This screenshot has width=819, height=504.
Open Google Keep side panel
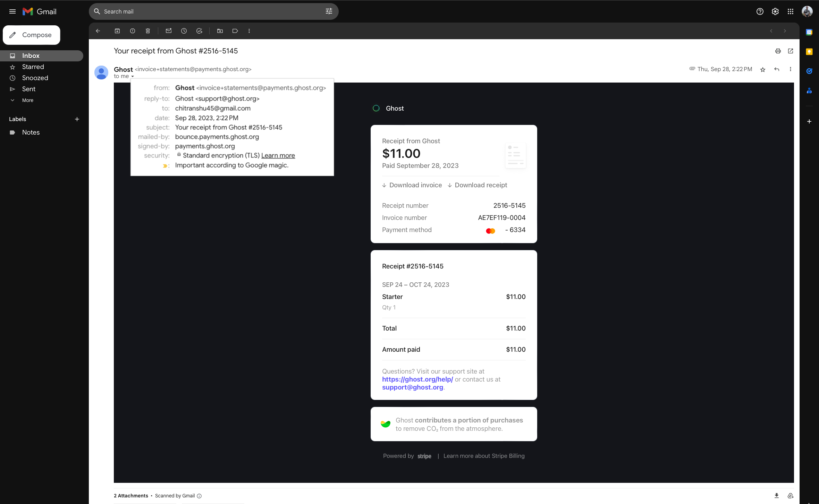(x=809, y=52)
